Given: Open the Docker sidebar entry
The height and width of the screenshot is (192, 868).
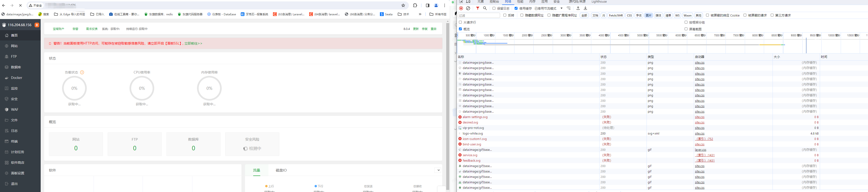Looking at the screenshot, I should [x=20, y=78].
